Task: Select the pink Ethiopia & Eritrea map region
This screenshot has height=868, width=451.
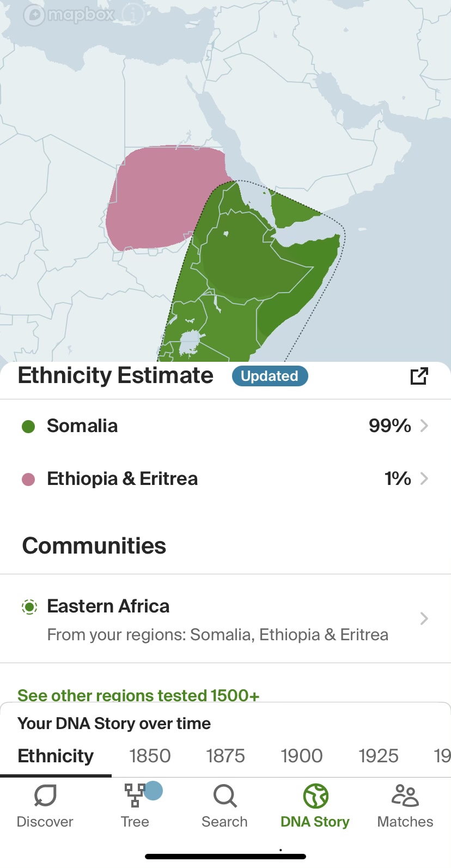Action: (x=158, y=199)
